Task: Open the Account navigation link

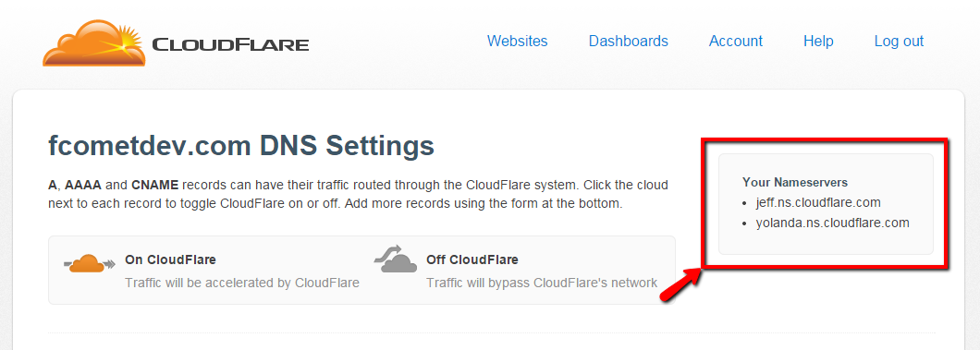Action: point(736,42)
